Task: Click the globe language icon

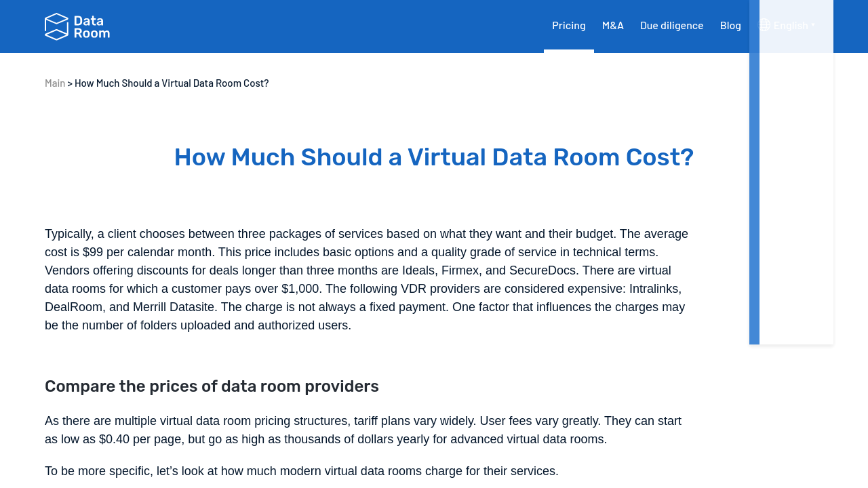Action: click(764, 25)
